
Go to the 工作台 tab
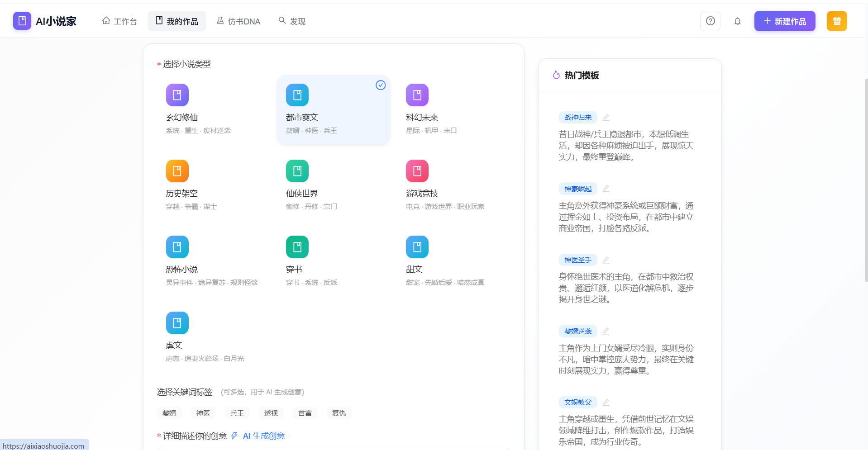point(119,21)
